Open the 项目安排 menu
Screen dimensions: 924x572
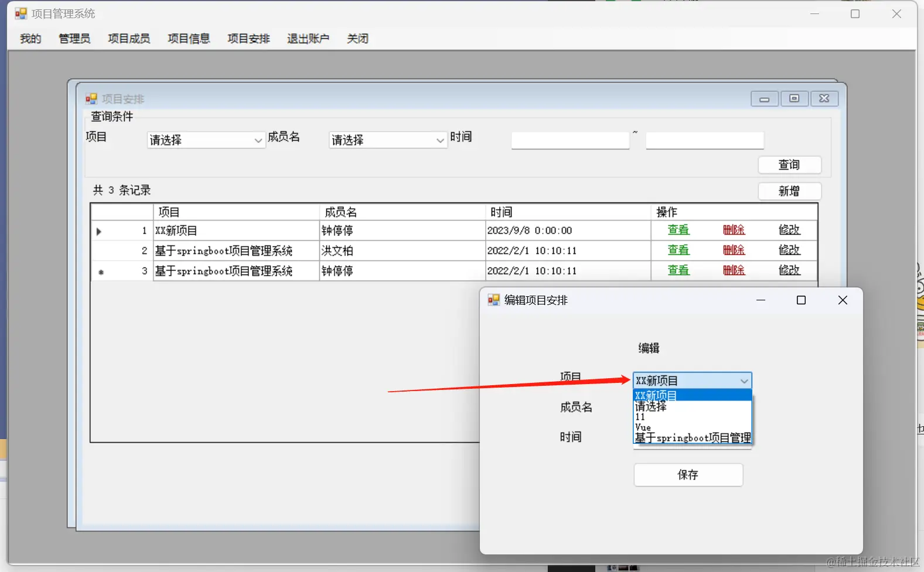[x=248, y=39]
